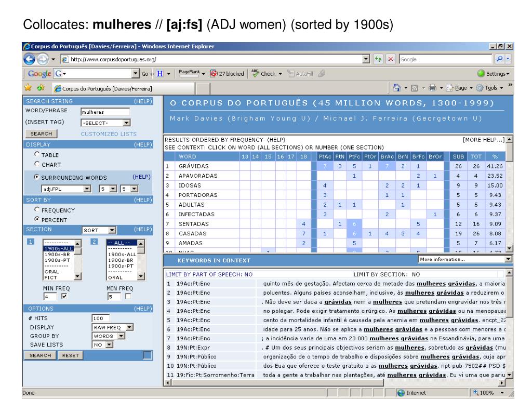Viewport: 532px width, 399px height.
Task: Click the blank new tab button
Action: pyautogui.click(x=203, y=88)
